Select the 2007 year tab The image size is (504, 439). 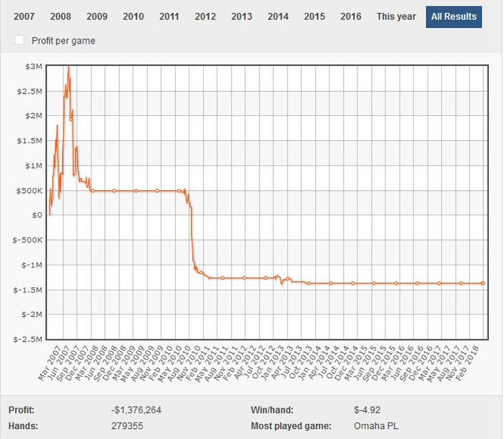click(x=25, y=16)
